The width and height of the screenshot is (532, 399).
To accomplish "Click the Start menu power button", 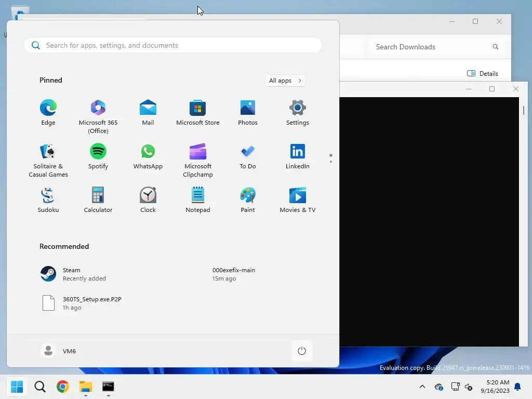I will coord(302,351).
